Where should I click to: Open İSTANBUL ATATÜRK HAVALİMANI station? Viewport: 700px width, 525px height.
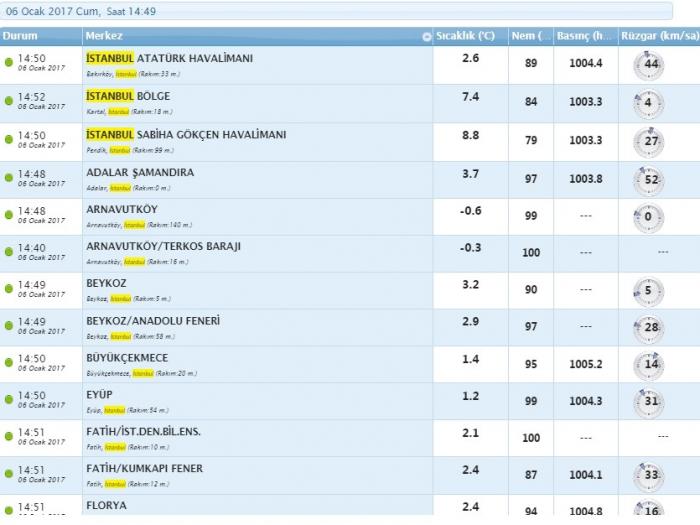(x=169, y=58)
